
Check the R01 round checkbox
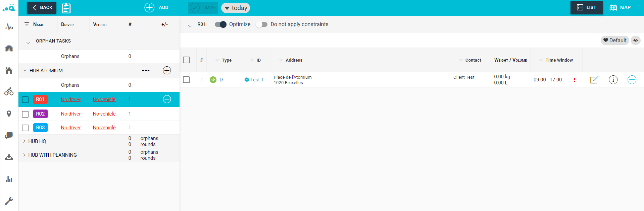tap(25, 100)
